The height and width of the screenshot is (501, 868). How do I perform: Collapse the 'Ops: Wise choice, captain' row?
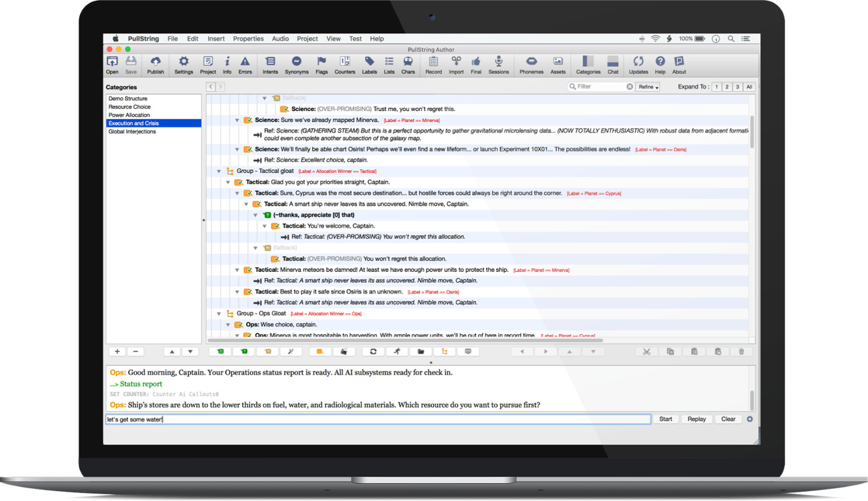click(x=228, y=325)
